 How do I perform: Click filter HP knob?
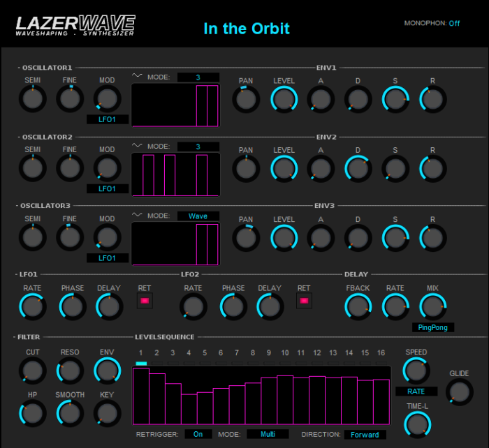tap(33, 413)
